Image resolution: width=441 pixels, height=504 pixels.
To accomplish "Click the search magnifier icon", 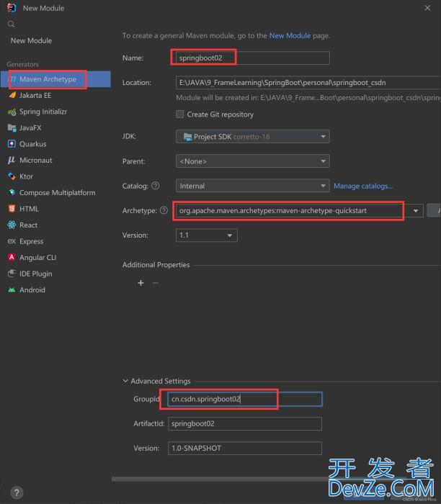I will pyautogui.click(x=11, y=24).
